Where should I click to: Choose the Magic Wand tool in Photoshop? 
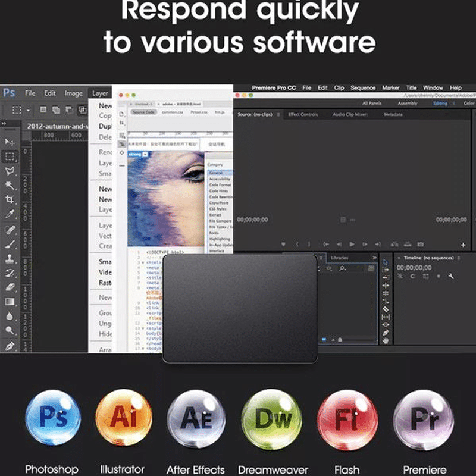[x=10, y=185]
